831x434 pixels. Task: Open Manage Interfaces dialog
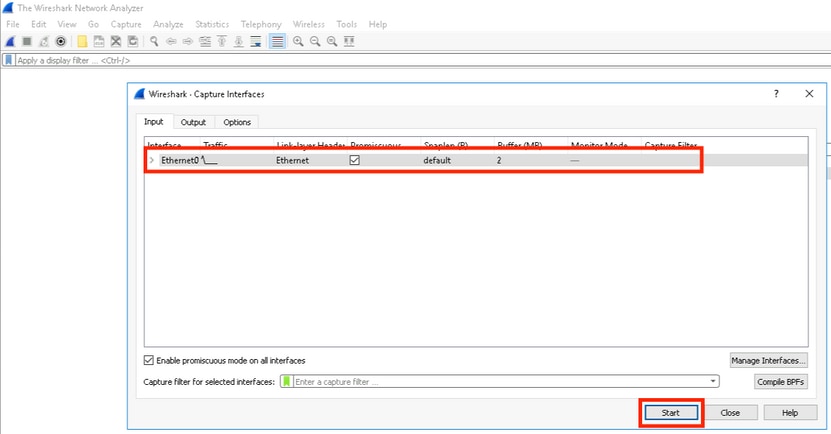[768, 360]
